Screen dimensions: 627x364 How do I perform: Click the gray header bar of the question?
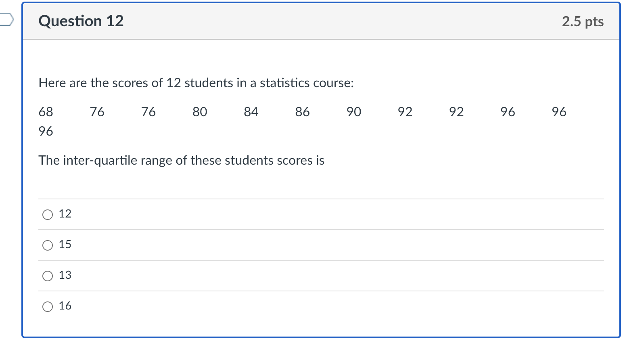[x=315, y=21]
